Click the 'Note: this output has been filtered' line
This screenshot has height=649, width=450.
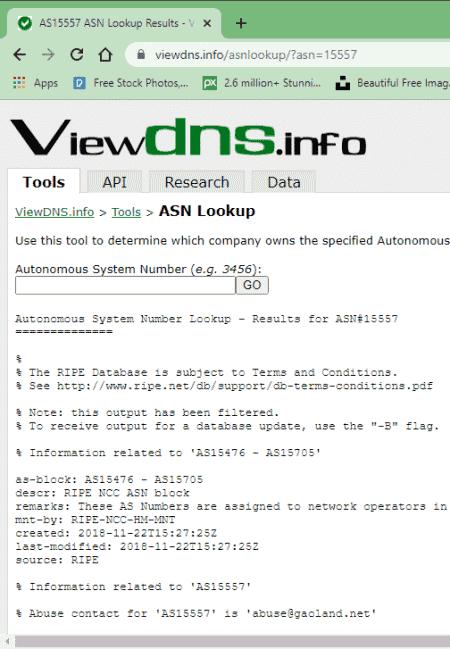point(147,413)
